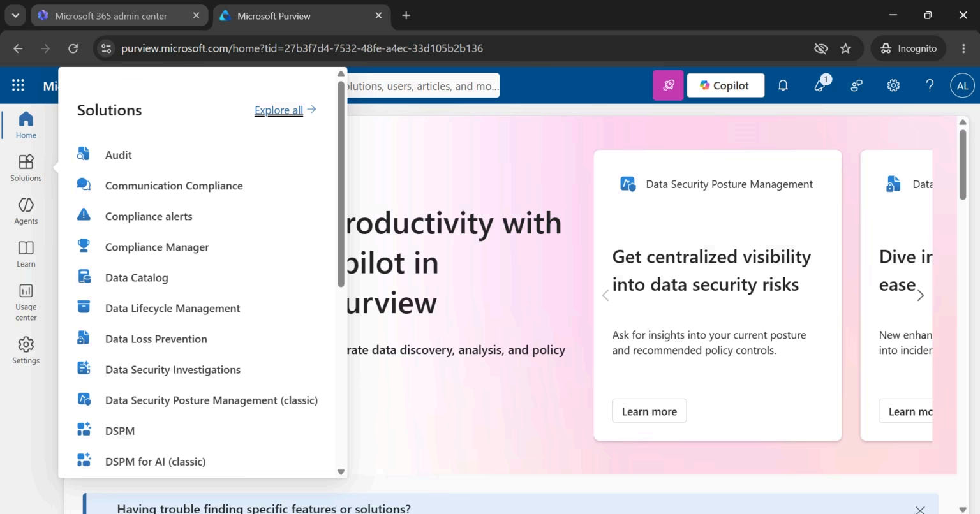Open Settings in the left sidebar
This screenshot has width=980, height=514.
point(26,350)
